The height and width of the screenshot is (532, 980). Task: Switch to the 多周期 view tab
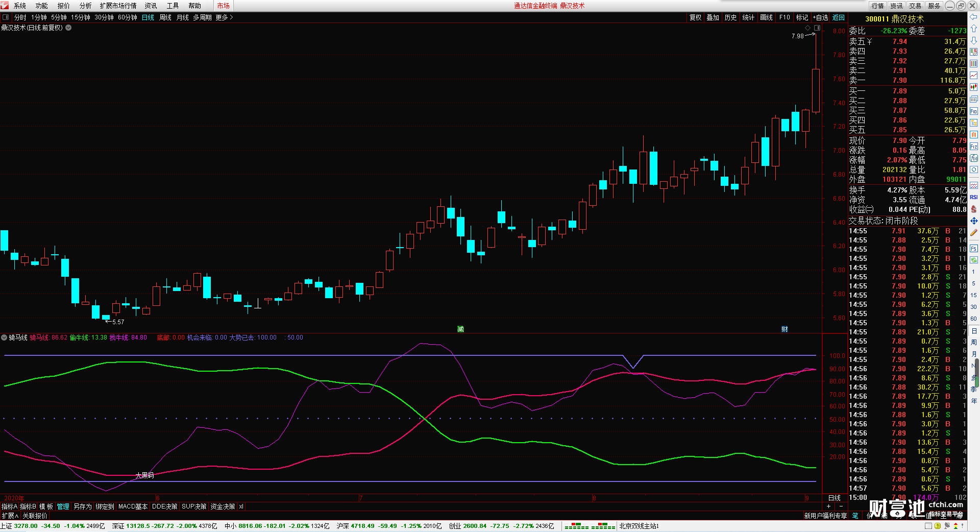click(x=202, y=17)
